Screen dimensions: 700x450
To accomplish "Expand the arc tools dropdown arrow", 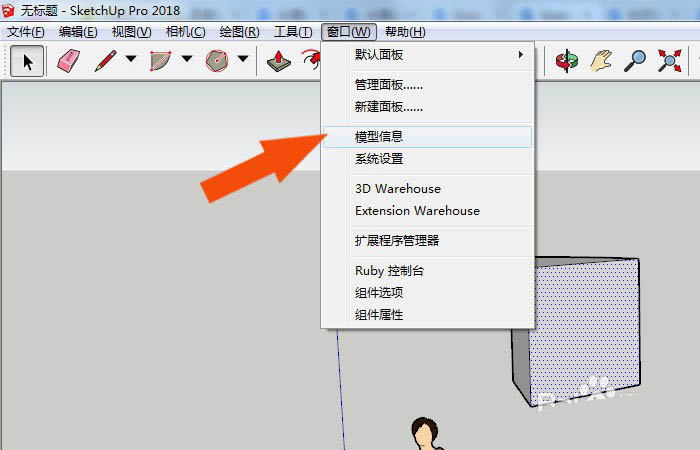I will [187, 58].
